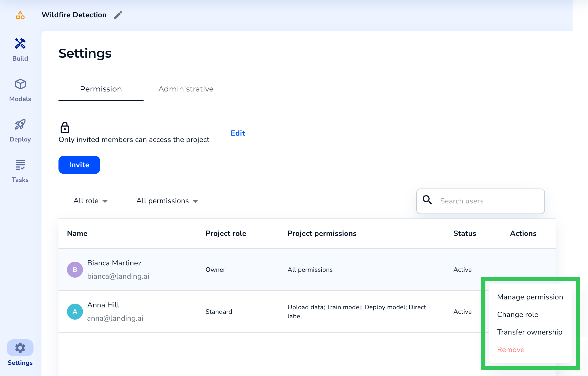The image size is (588, 376).
Task: Open the Build section in sidebar
Action: point(20,49)
